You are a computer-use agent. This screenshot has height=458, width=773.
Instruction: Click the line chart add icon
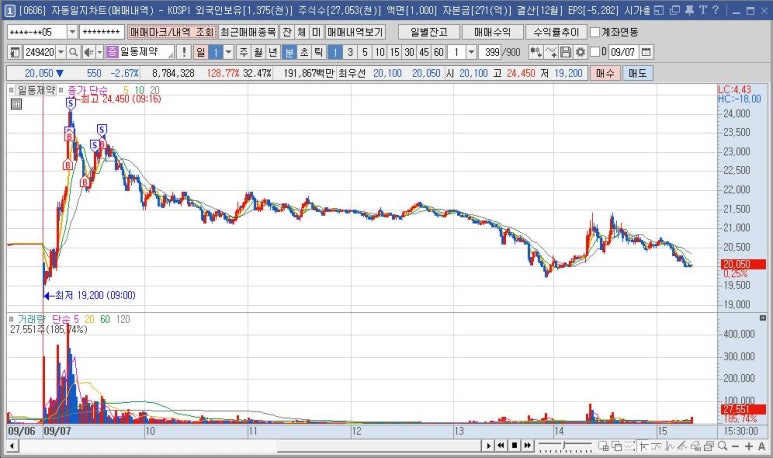point(551,52)
